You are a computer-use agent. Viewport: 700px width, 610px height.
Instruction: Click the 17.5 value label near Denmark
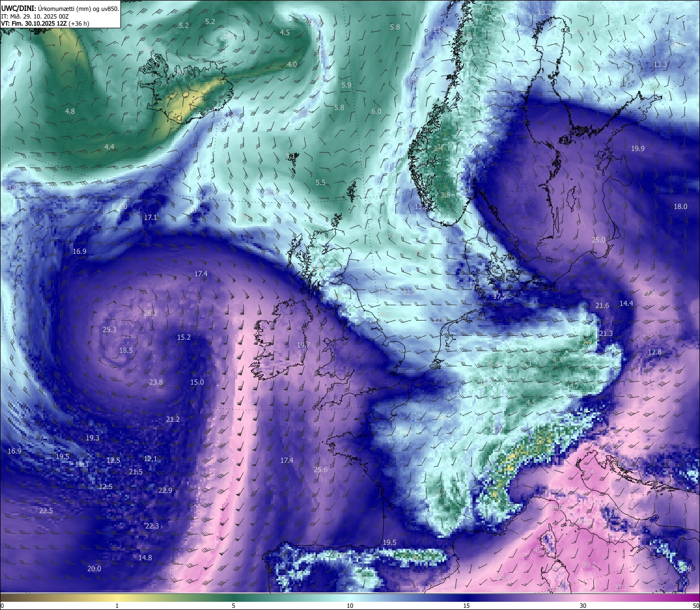499,296
